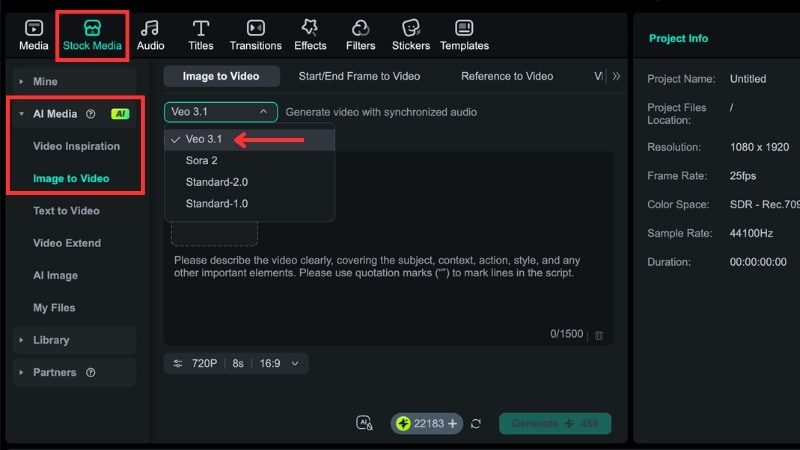
Task: Click the Generate 450 button
Action: click(555, 423)
